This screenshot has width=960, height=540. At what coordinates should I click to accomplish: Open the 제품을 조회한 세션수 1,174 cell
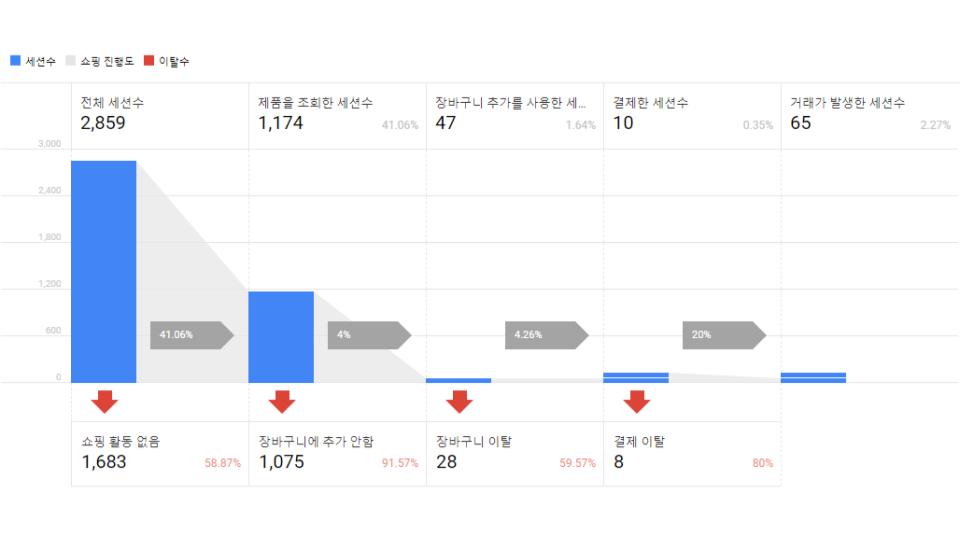(337, 116)
